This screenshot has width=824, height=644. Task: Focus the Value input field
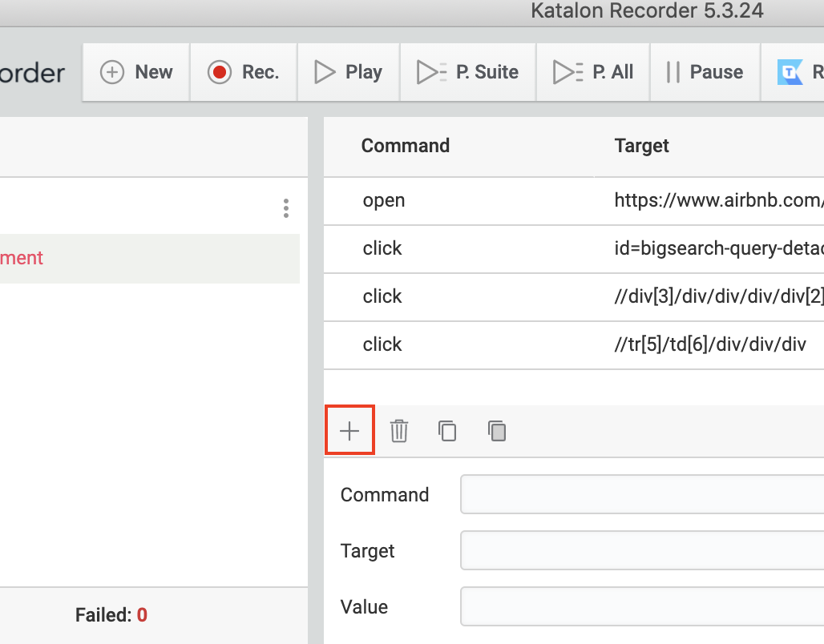click(642, 606)
